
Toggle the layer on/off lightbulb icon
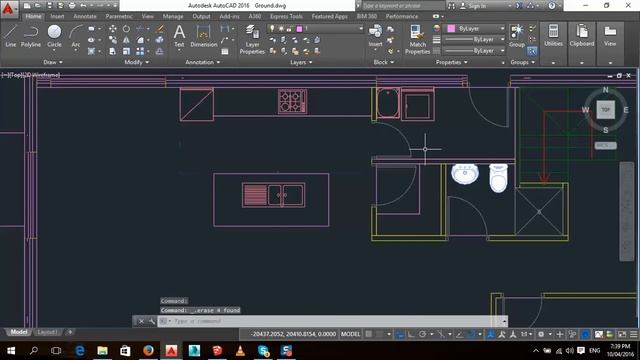[x=272, y=28]
